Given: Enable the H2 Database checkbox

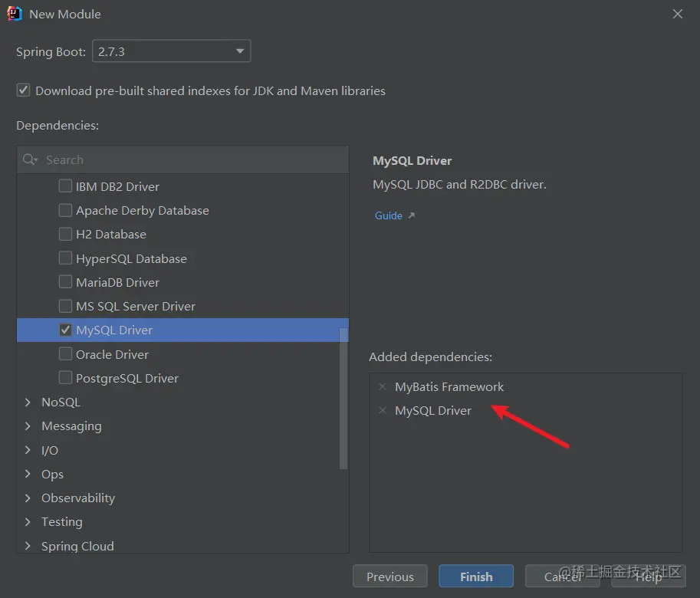Looking at the screenshot, I should (x=66, y=235).
